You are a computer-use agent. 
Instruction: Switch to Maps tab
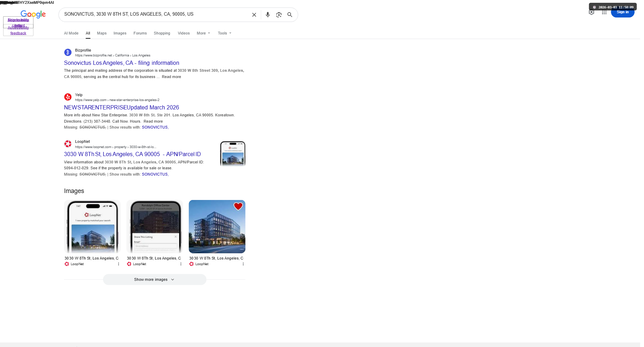point(102,33)
